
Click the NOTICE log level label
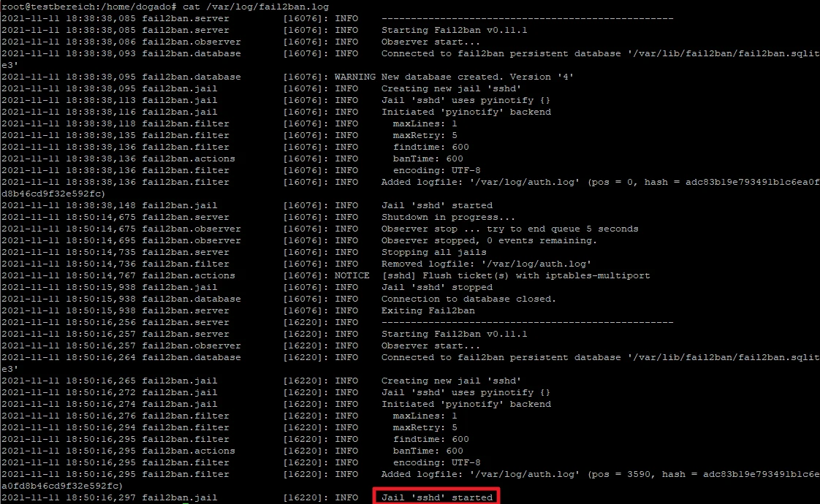(352, 275)
